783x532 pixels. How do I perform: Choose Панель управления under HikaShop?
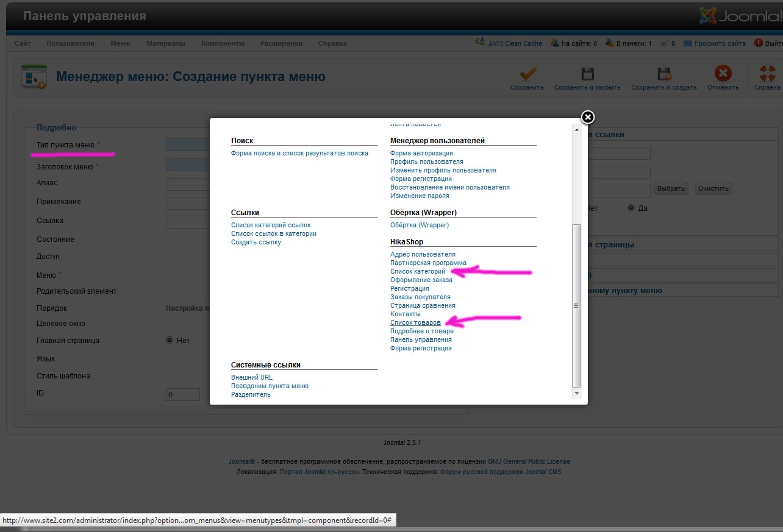click(421, 339)
